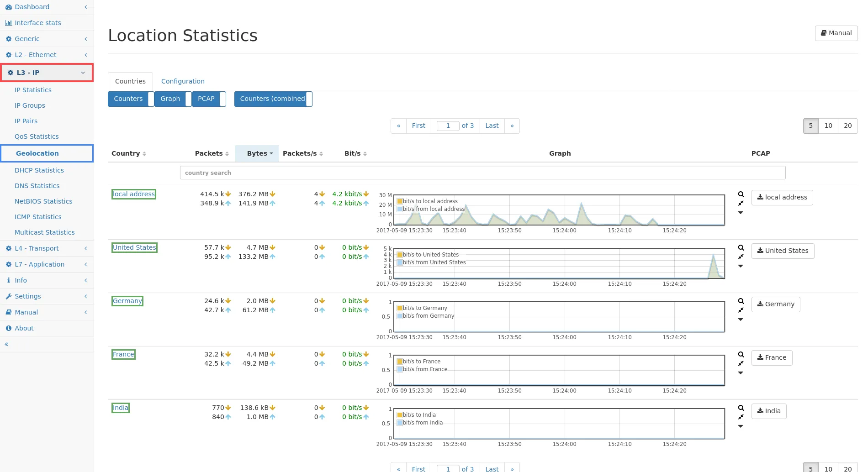Click the magnifier icon beside the India graph
The image size is (868, 472).
(741, 408)
